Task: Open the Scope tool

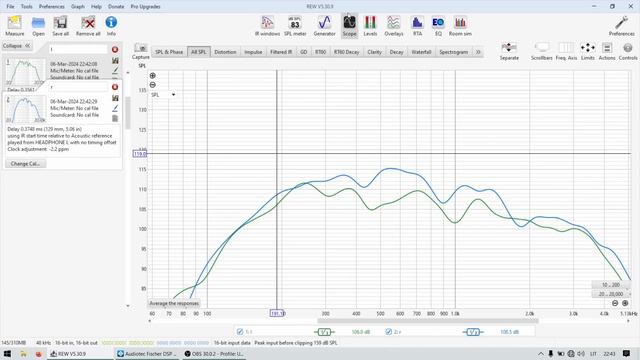Action: click(x=349, y=26)
